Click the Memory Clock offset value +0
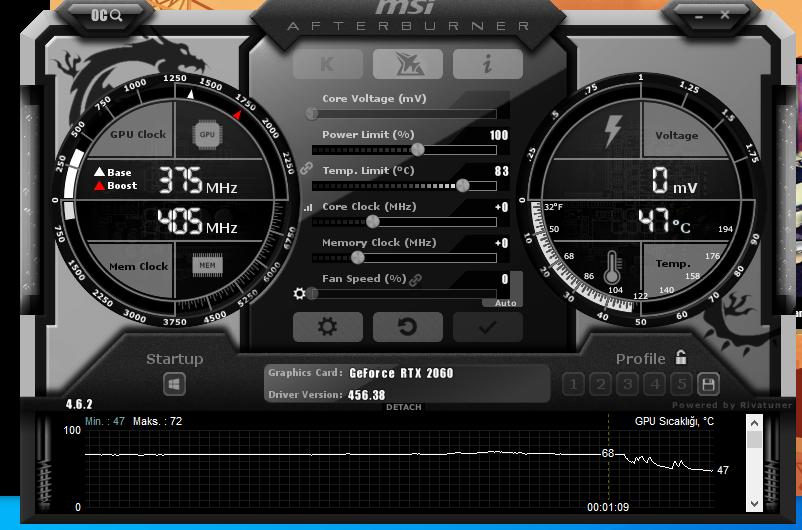The height and width of the screenshot is (530, 802). [x=501, y=243]
